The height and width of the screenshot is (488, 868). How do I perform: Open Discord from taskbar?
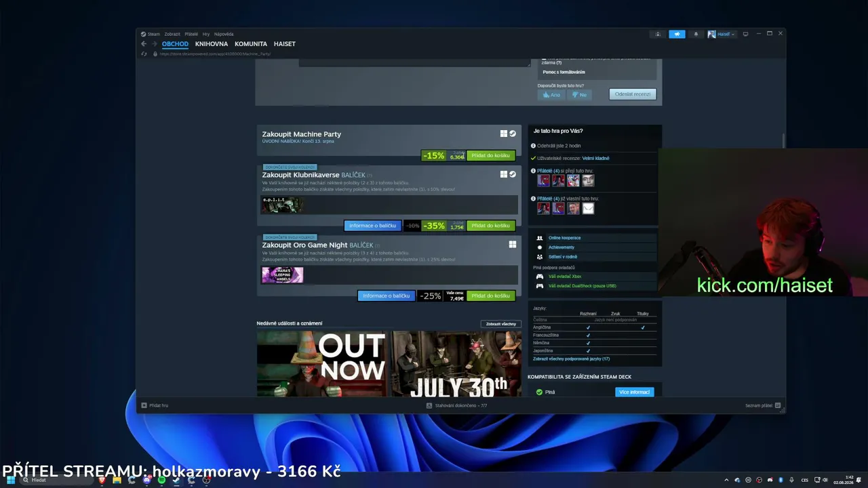147,480
